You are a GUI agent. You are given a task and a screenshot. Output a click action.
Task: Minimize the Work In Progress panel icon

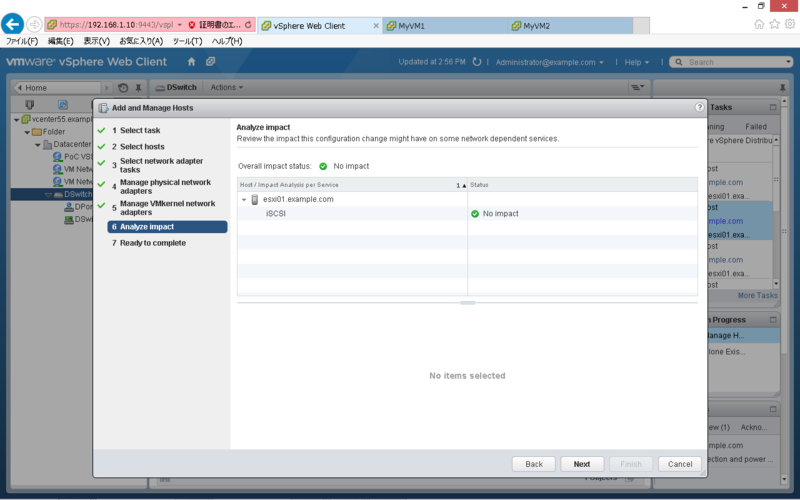[x=773, y=320]
